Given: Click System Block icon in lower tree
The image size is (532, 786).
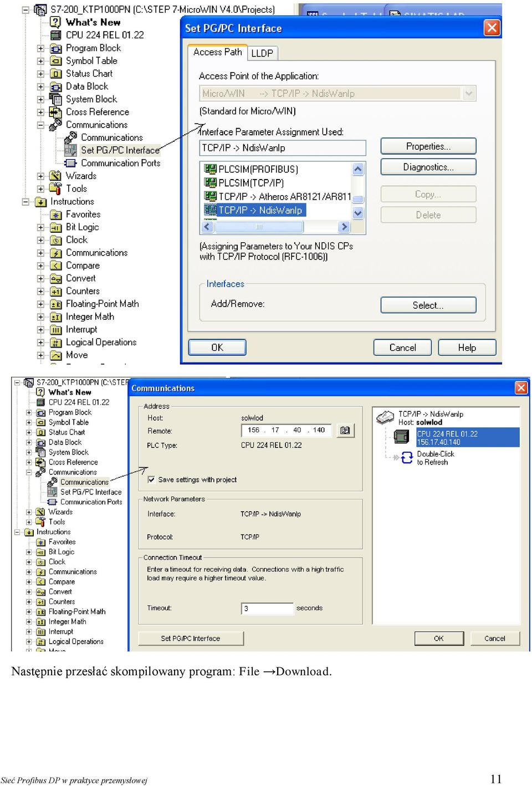Looking at the screenshot, I should (x=40, y=452).
